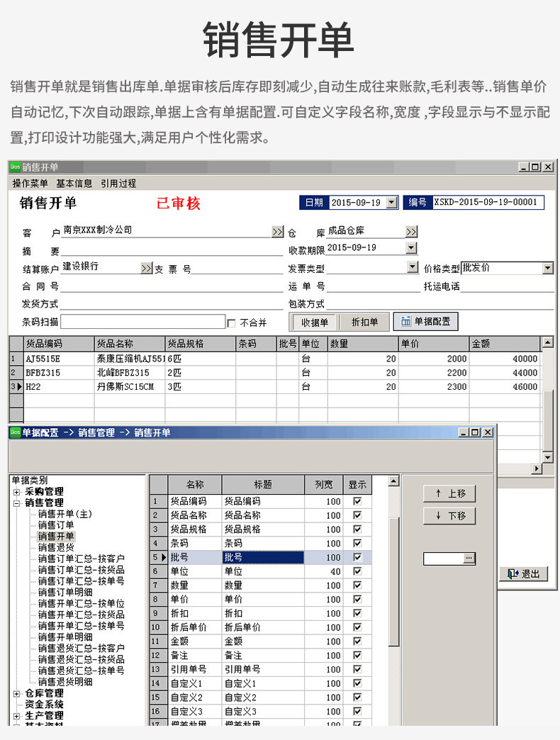Click scroll down arrow in sales grid
The image size is (560, 740).
[x=547, y=457]
